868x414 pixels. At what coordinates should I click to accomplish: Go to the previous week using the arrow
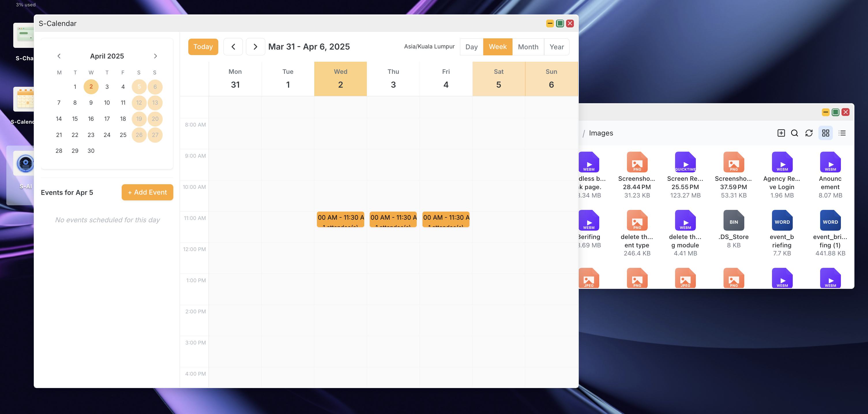click(233, 47)
